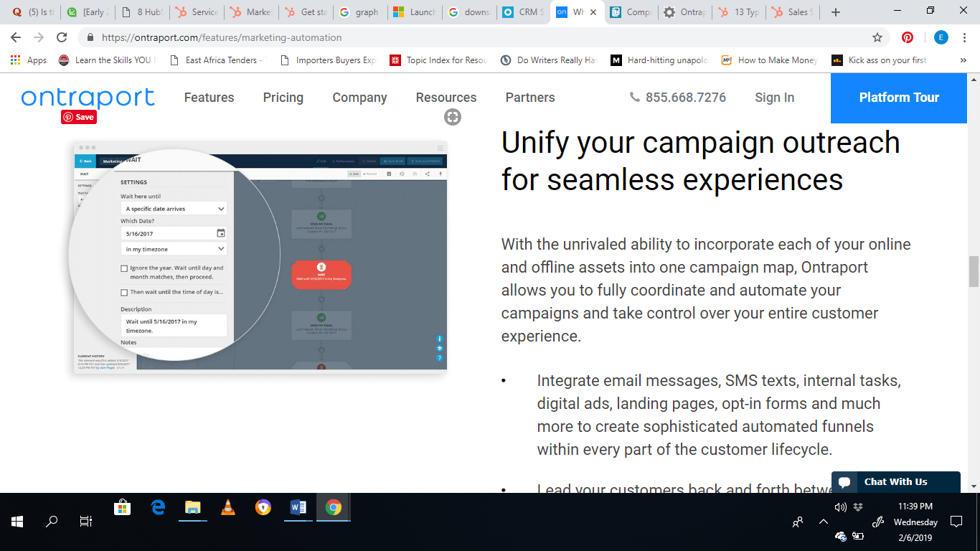This screenshot has height=551, width=980.
Task: Open the taskbar search icon
Action: click(x=52, y=522)
